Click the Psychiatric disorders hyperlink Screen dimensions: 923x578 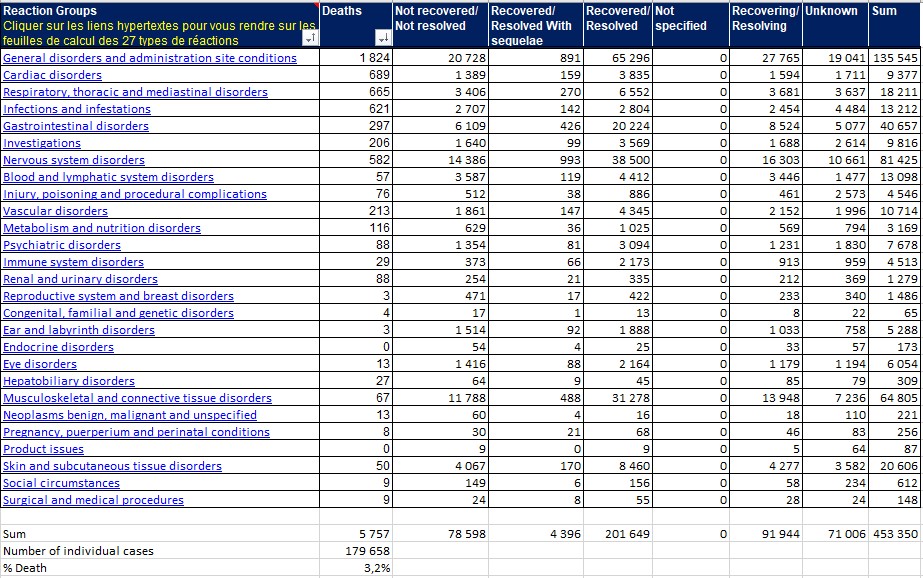point(62,245)
